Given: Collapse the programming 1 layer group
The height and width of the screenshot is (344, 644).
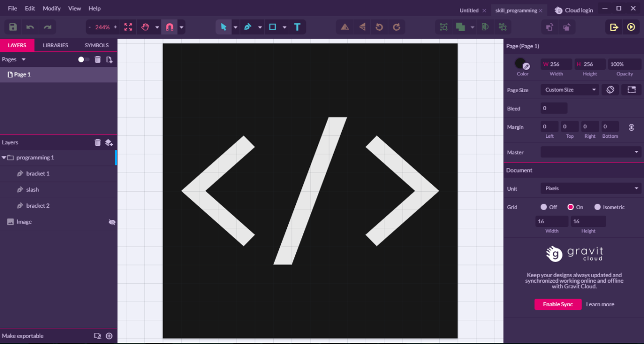Looking at the screenshot, I should pos(4,157).
